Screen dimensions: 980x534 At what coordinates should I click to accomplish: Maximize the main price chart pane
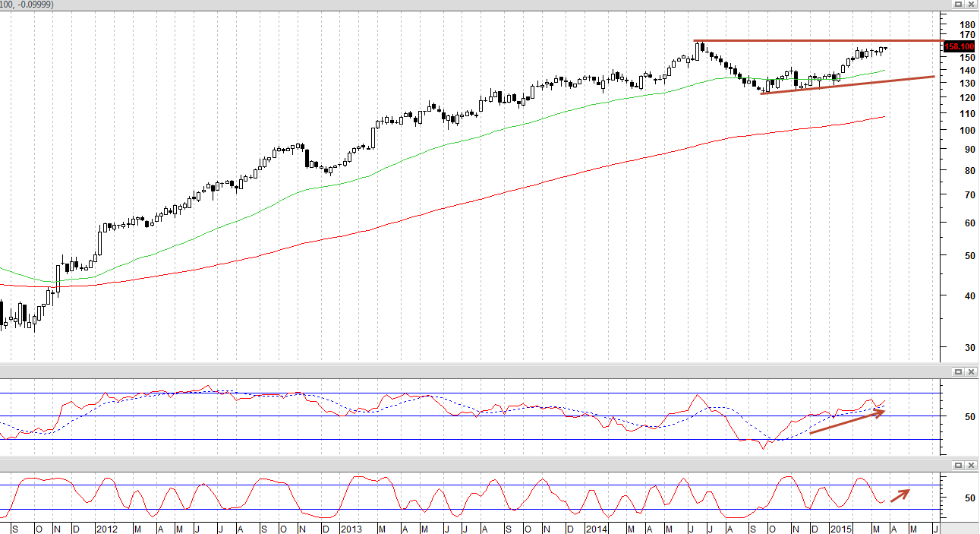pos(959,5)
